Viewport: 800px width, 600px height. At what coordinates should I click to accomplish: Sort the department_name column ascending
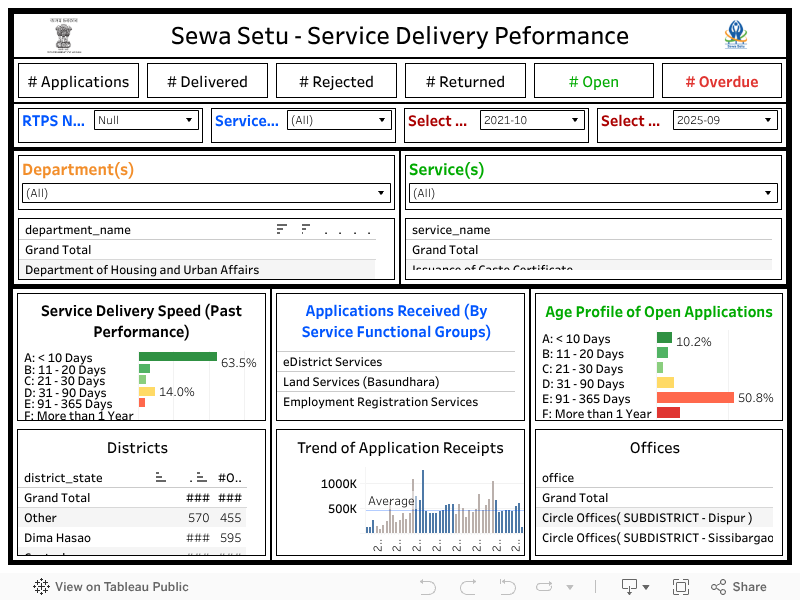coord(282,229)
